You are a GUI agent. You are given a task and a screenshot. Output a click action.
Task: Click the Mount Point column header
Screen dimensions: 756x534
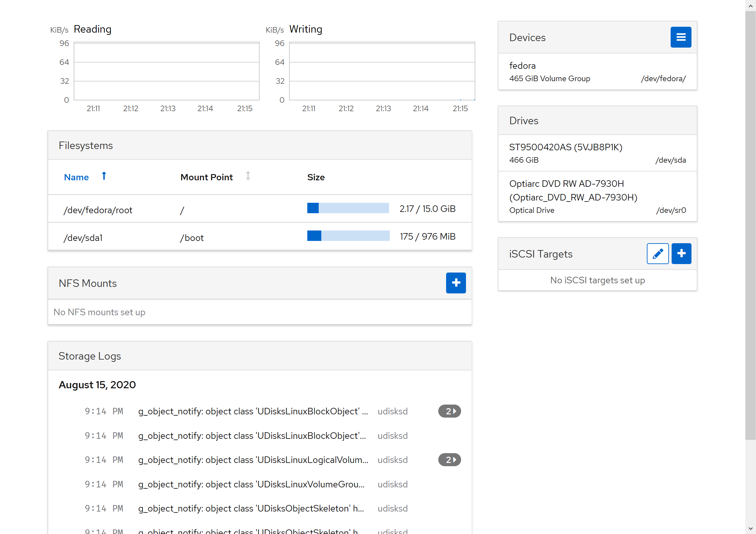[207, 177]
